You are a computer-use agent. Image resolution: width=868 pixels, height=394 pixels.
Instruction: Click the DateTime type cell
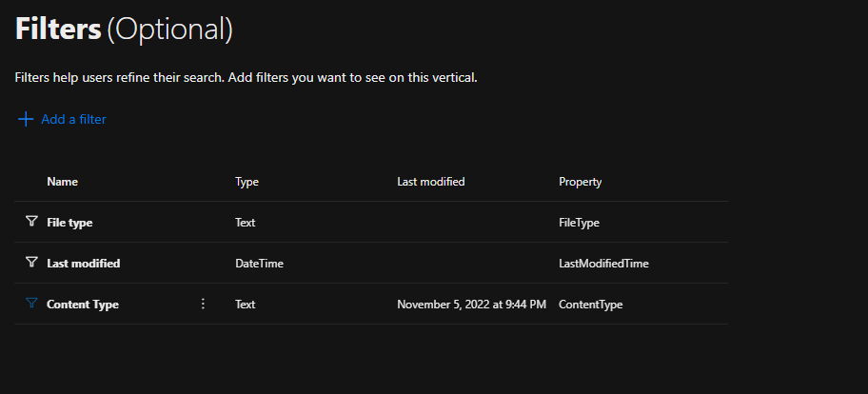pyautogui.click(x=259, y=264)
